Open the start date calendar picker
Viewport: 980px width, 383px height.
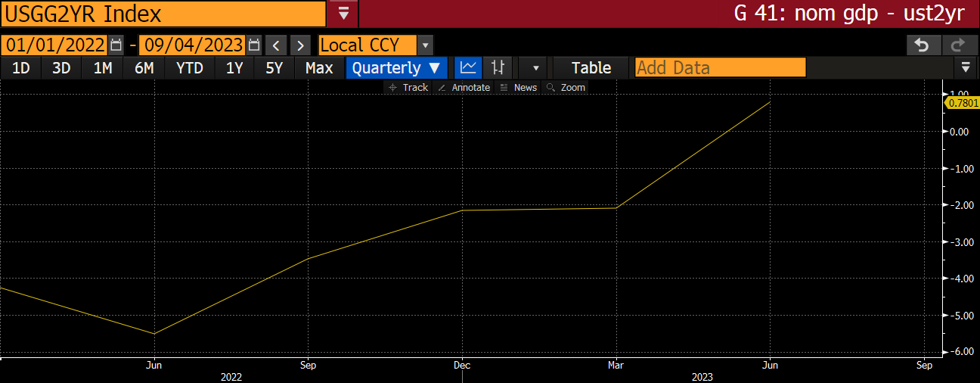coord(116,45)
